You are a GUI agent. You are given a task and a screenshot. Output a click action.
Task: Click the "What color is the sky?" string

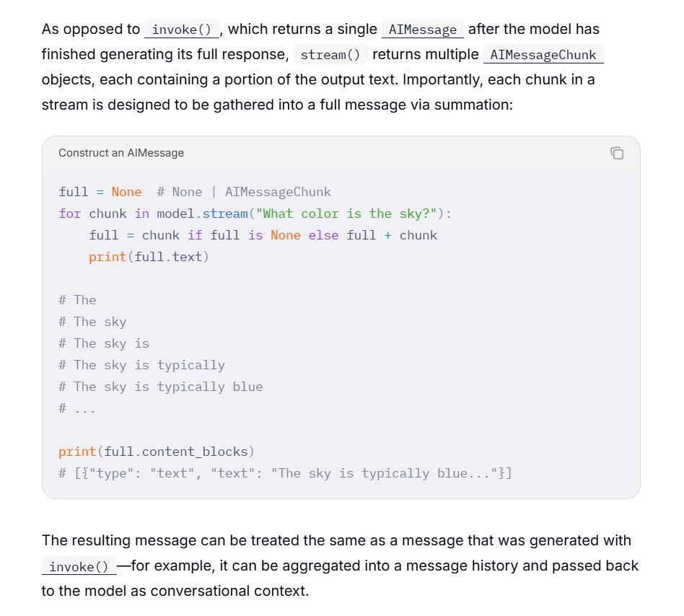click(x=346, y=214)
